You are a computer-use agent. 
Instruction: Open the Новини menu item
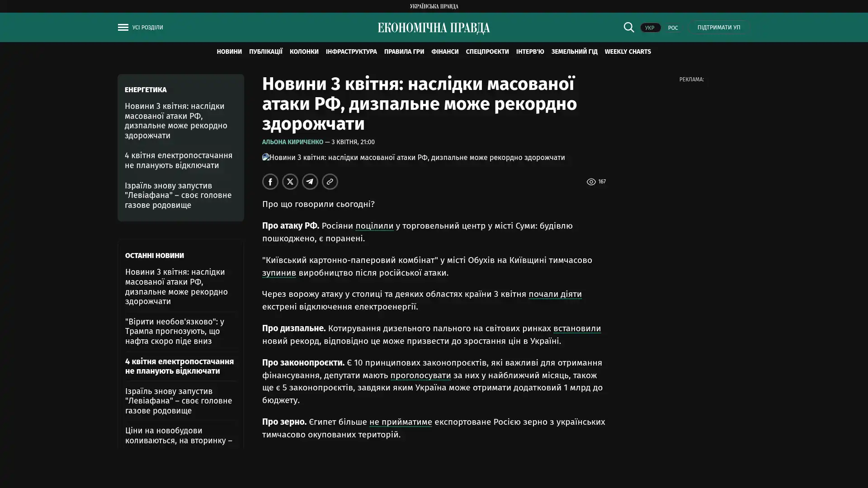click(229, 52)
